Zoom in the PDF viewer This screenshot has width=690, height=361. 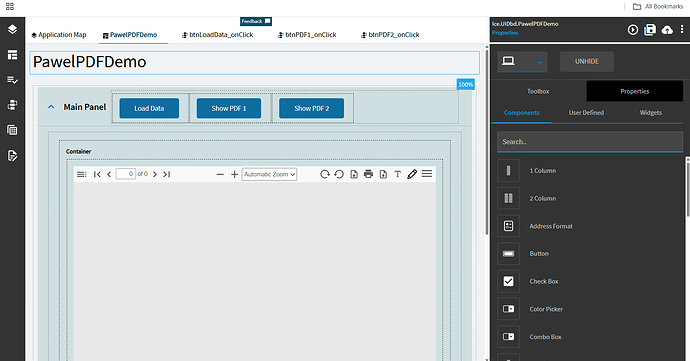(x=235, y=174)
